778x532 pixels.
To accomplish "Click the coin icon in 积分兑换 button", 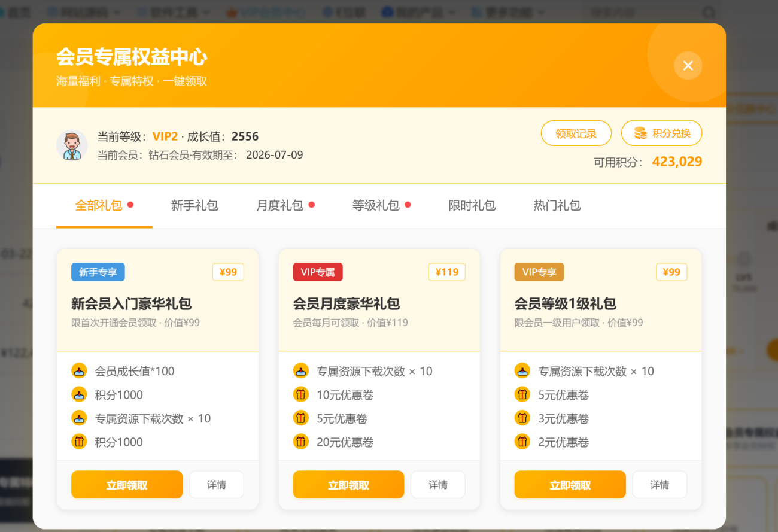I will [x=640, y=133].
